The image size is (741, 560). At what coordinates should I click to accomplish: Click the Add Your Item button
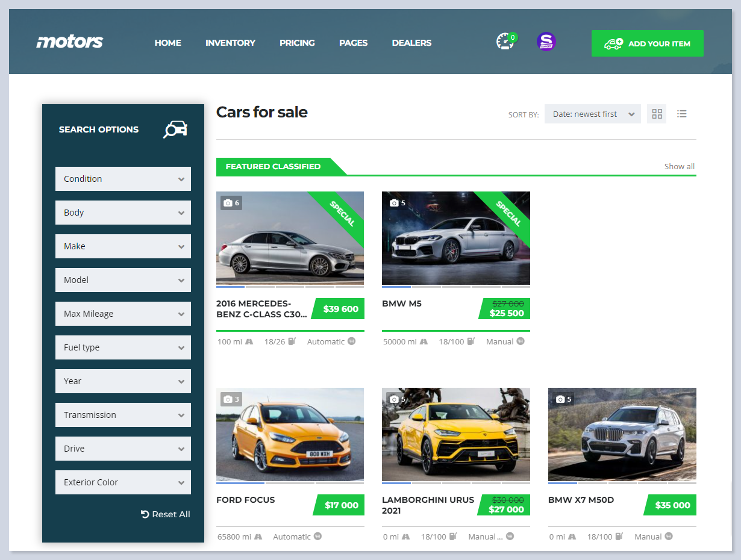pos(647,43)
